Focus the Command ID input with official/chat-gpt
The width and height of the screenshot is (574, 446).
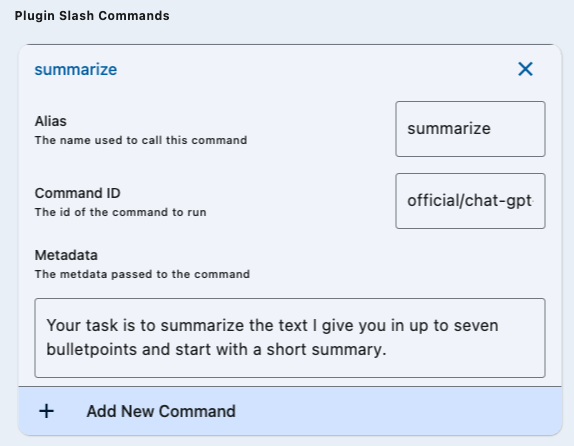click(x=470, y=201)
